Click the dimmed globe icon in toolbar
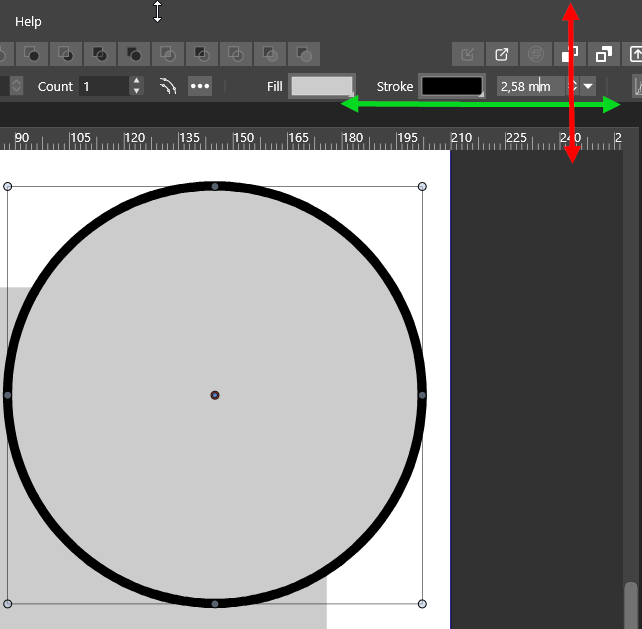 point(536,54)
